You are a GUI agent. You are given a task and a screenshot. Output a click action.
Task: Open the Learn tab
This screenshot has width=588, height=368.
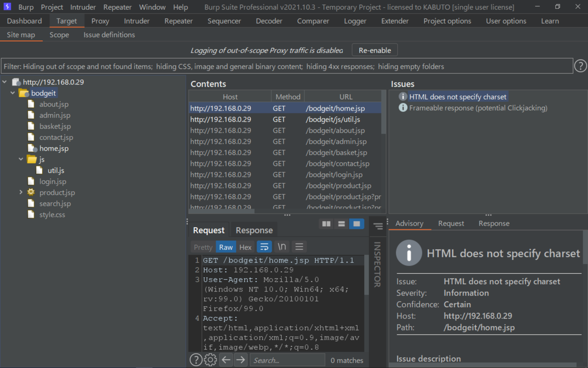pyautogui.click(x=550, y=21)
